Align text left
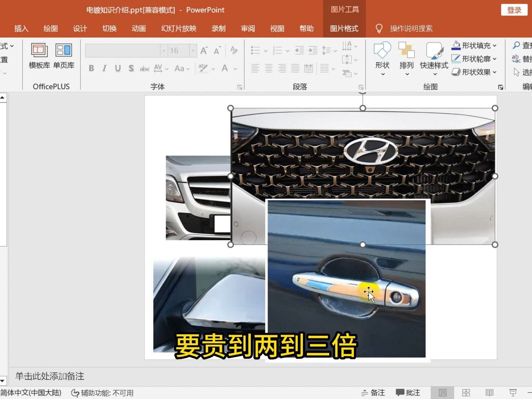Image resolution: width=532 pixels, height=399 pixels. click(255, 68)
